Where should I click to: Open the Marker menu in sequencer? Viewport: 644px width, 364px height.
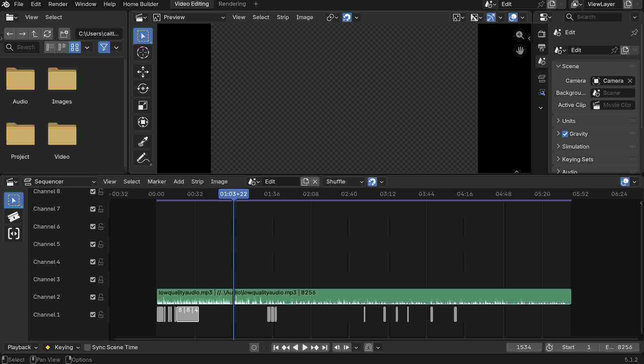pos(157,181)
